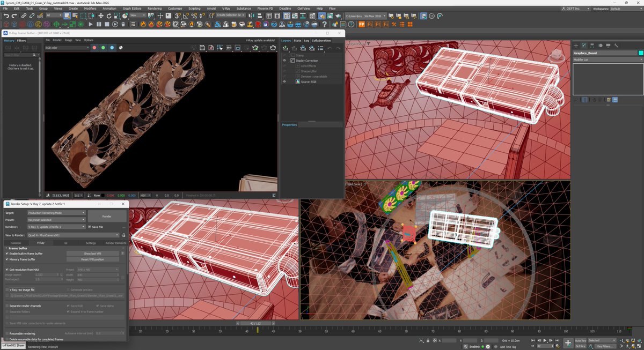Lock the View to Render selection
This screenshot has height=350, width=644.
123,235
